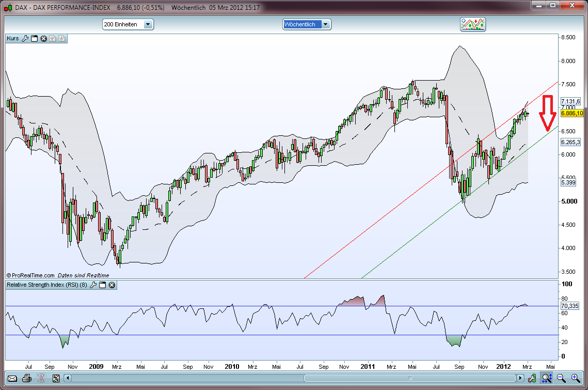Detach the Kurs panel into separate window

point(34,38)
